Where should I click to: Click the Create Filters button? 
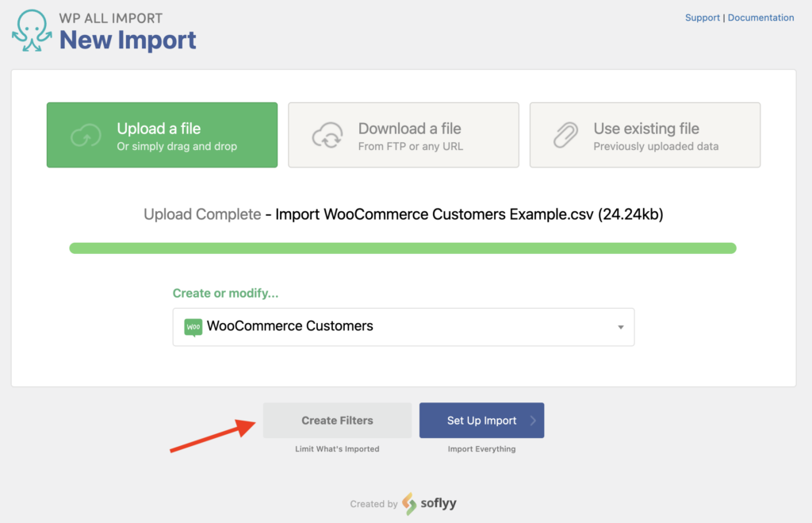click(336, 420)
